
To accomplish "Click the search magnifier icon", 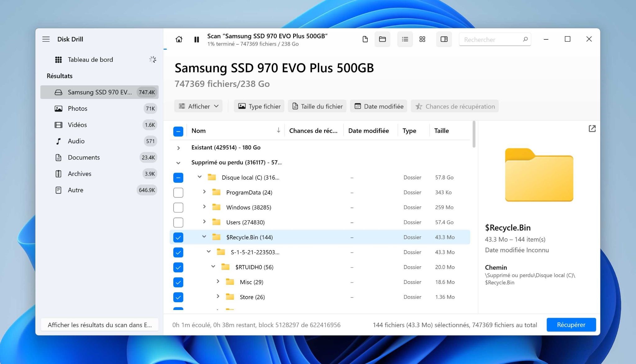I will click(x=525, y=39).
